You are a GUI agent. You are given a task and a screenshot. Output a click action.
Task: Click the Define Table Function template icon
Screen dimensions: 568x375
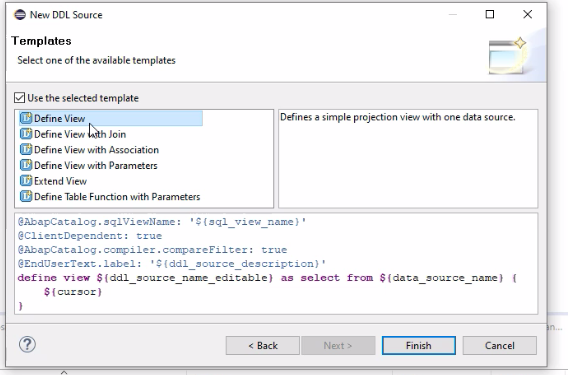tap(26, 196)
